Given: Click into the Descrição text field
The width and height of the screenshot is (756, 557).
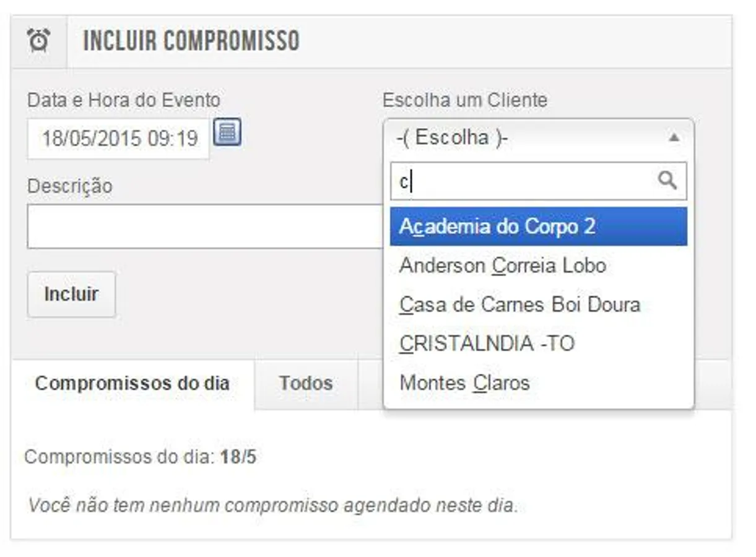Looking at the screenshot, I should [204, 227].
